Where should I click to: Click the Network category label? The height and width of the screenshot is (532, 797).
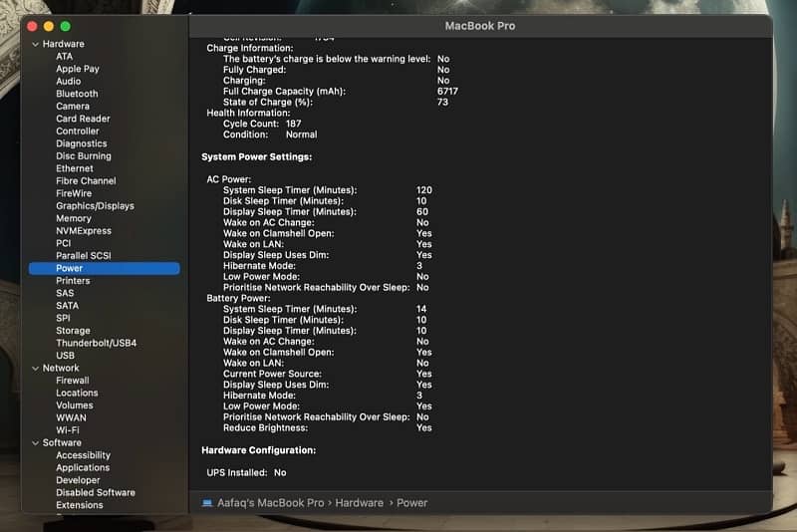(61, 368)
